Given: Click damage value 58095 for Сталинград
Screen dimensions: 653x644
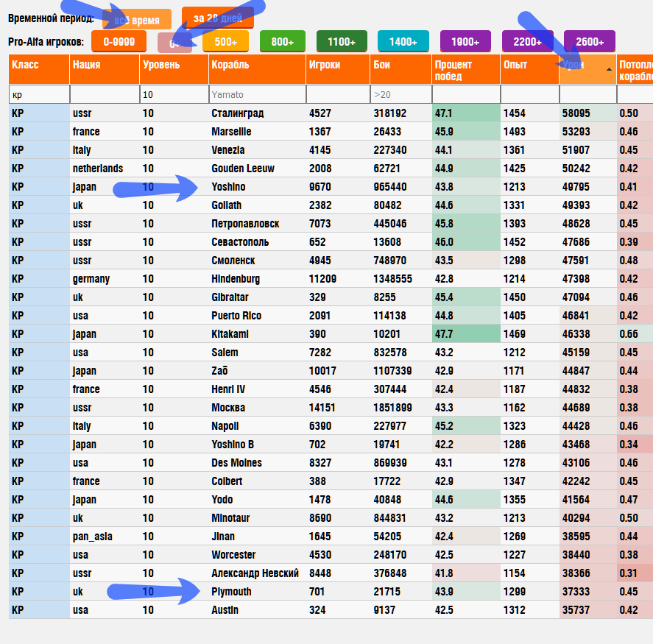Looking at the screenshot, I should pyautogui.click(x=576, y=113).
